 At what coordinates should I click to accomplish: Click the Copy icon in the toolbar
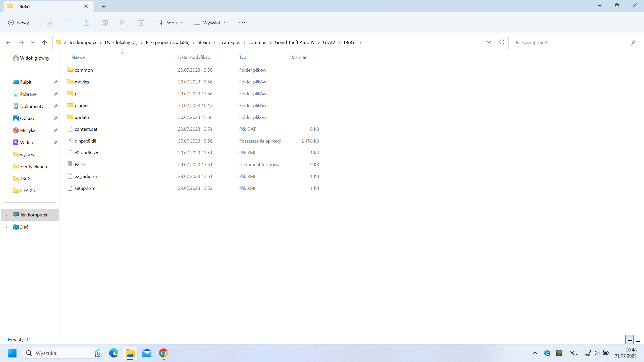68,22
